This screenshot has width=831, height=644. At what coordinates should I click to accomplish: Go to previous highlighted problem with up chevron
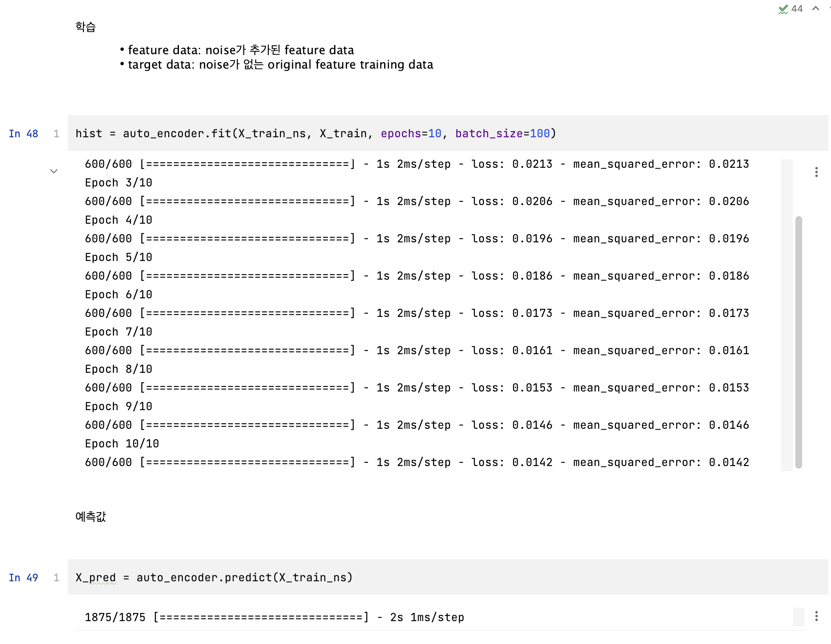(x=815, y=8)
